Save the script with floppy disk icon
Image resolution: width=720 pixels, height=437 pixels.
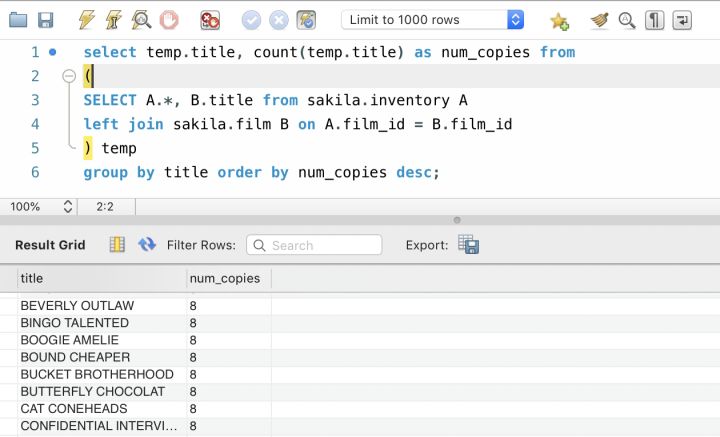tap(45, 20)
